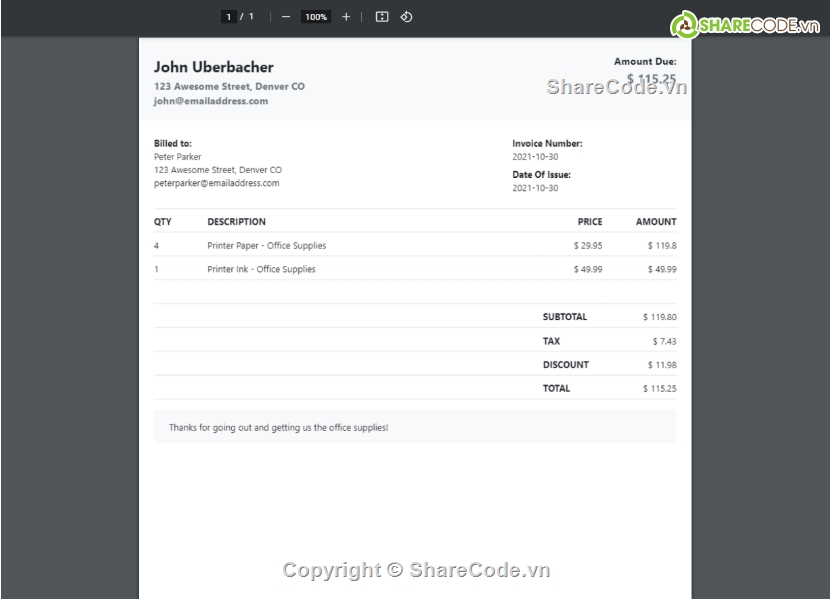Click the $ 119.80 subtotal value
Screen dimensions: 830x599
(x=660, y=317)
